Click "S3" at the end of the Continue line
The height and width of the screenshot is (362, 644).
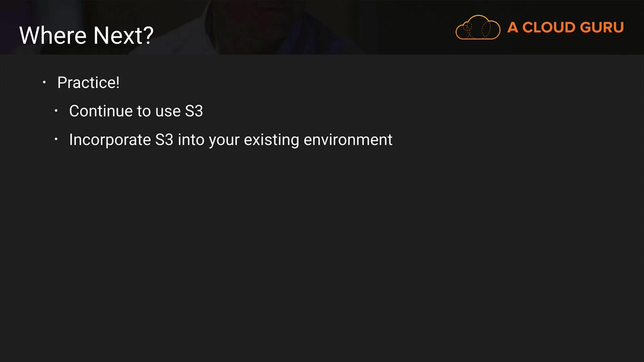194,111
